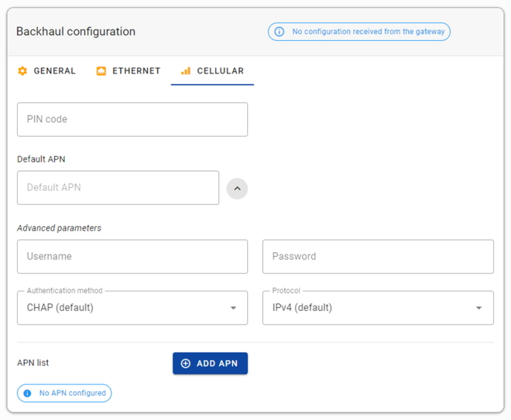Click the Default APN input field
The image size is (511, 420).
[118, 188]
